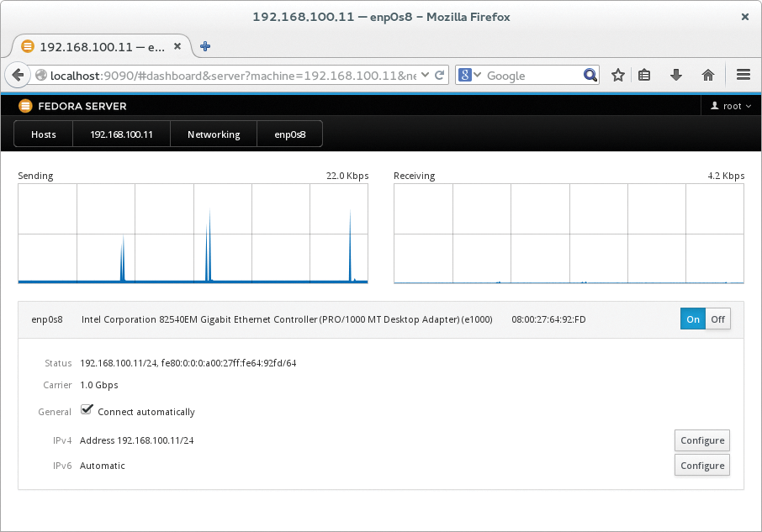Click the root user icon

(714, 105)
